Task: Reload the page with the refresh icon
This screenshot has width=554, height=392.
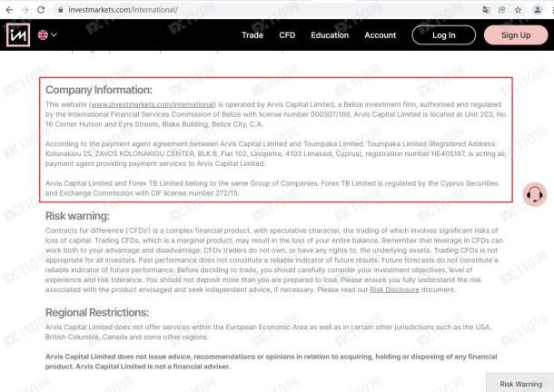Action: [41, 10]
